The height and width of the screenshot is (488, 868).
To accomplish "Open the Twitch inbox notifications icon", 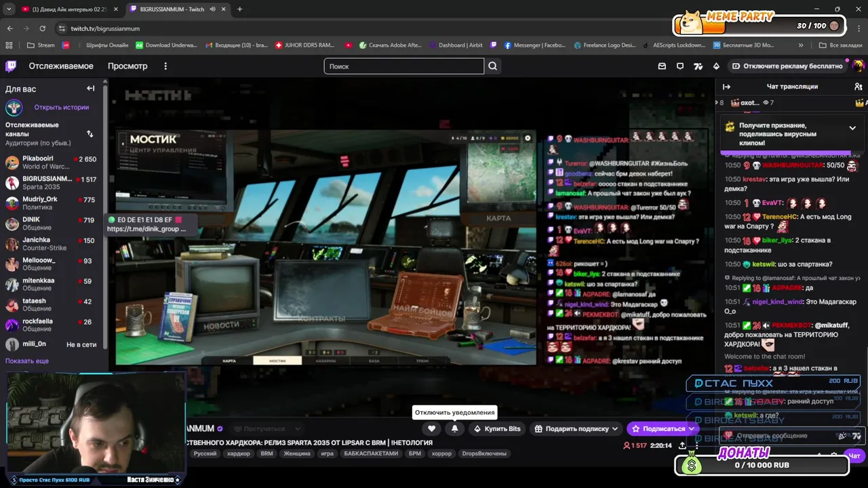I will (662, 66).
